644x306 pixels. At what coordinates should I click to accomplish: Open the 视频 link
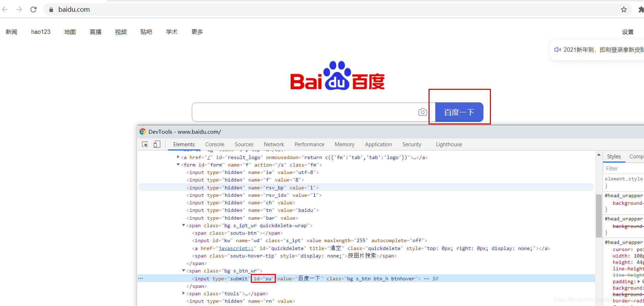pyautogui.click(x=121, y=32)
